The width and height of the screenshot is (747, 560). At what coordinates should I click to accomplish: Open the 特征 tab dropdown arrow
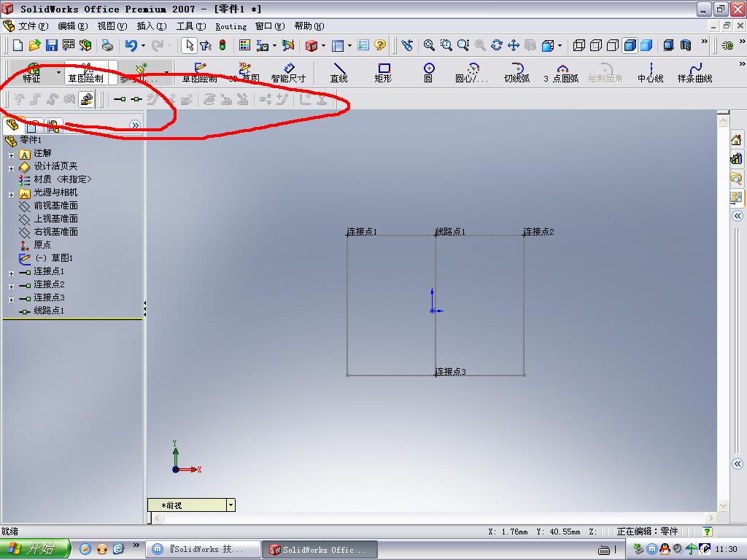pyautogui.click(x=58, y=72)
